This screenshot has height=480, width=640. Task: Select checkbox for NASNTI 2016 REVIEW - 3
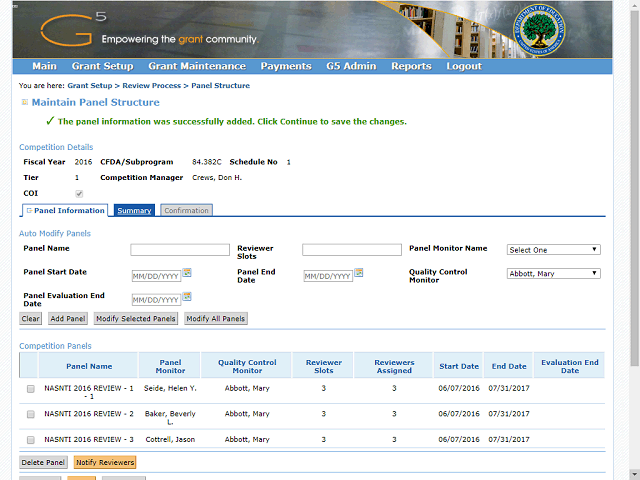pyautogui.click(x=30, y=440)
